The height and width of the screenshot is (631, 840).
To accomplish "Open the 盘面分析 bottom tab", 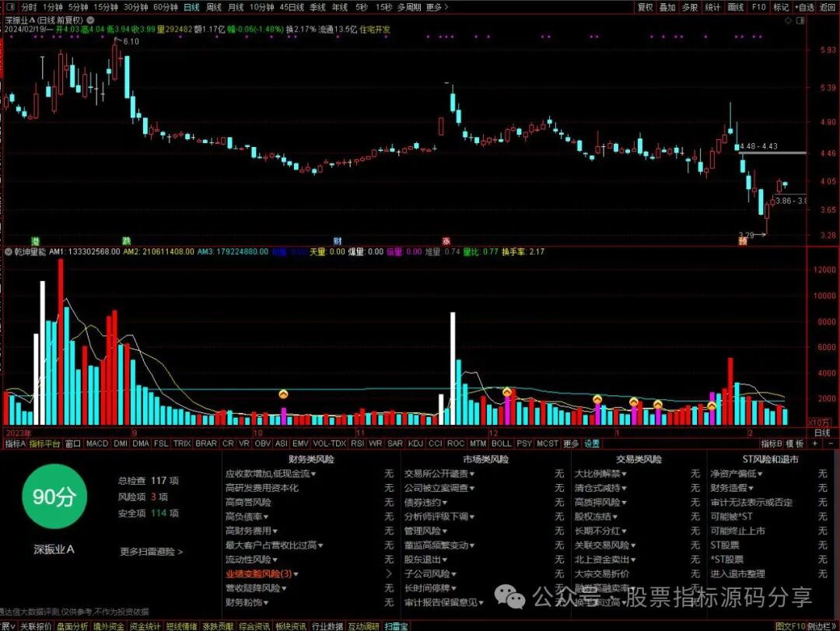I will pyautogui.click(x=72, y=626).
